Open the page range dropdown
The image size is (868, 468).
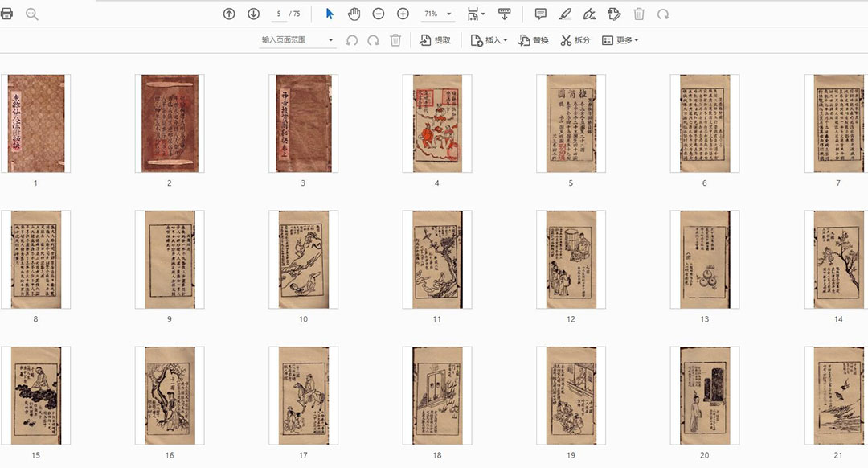(330, 40)
